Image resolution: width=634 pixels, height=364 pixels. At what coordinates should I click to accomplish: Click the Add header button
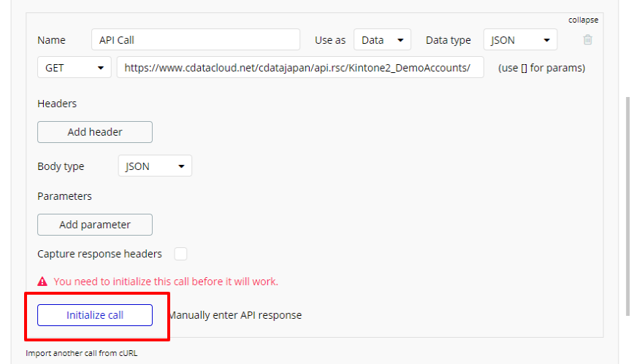(x=95, y=132)
